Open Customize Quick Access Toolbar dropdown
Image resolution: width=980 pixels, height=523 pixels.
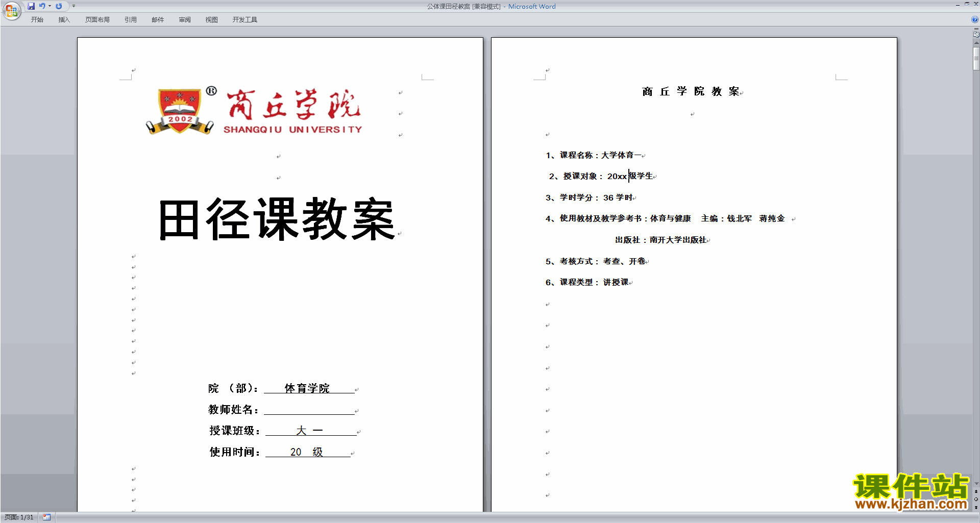click(73, 6)
